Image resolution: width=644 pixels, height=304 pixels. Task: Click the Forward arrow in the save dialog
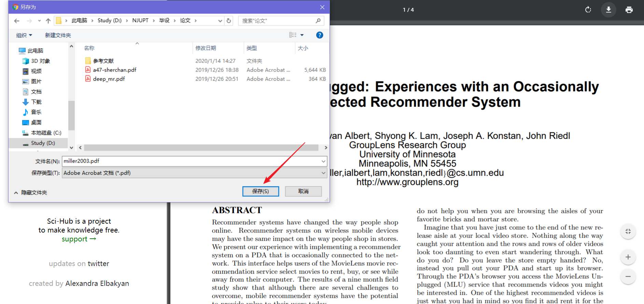(29, 21)
